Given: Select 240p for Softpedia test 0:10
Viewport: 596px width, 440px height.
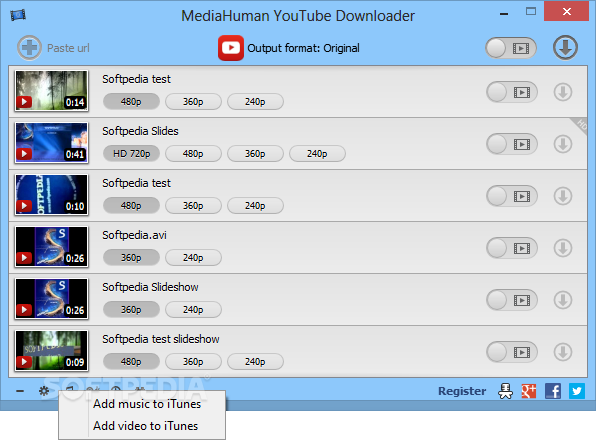Looking at the screenshot, I should click(255, 206).
